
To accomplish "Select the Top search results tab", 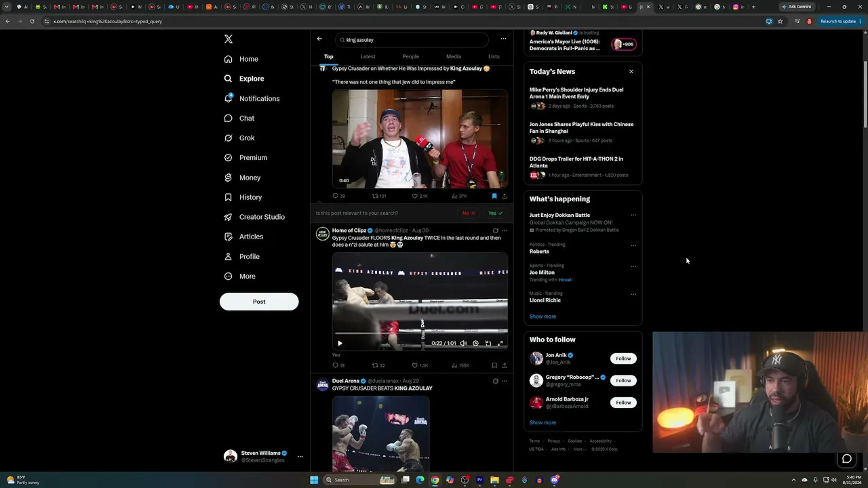I will (x=328, y=57).
